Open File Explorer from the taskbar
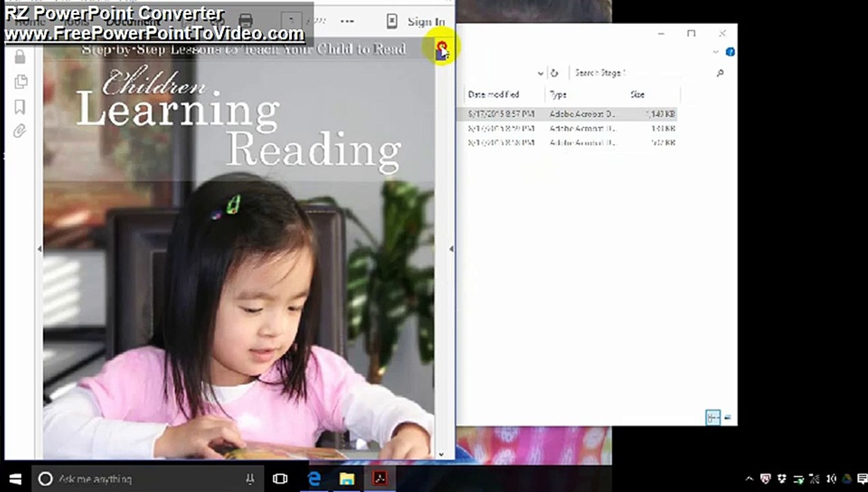The image size is (868, 492). coord(347,479)
